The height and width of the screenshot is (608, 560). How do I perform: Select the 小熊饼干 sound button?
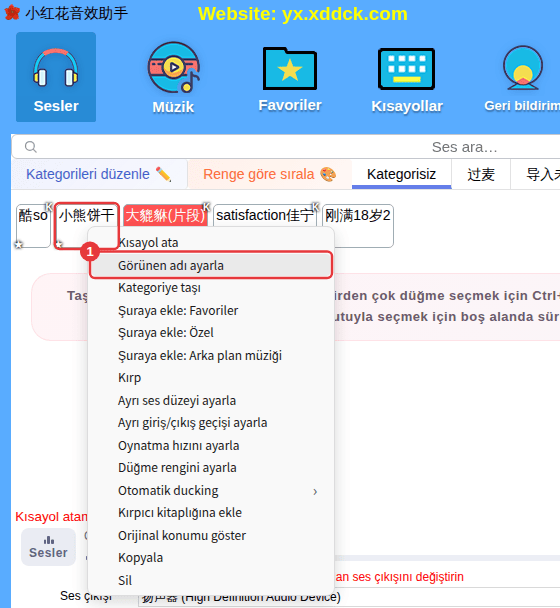pyautogui.click(x=86, y=226)
